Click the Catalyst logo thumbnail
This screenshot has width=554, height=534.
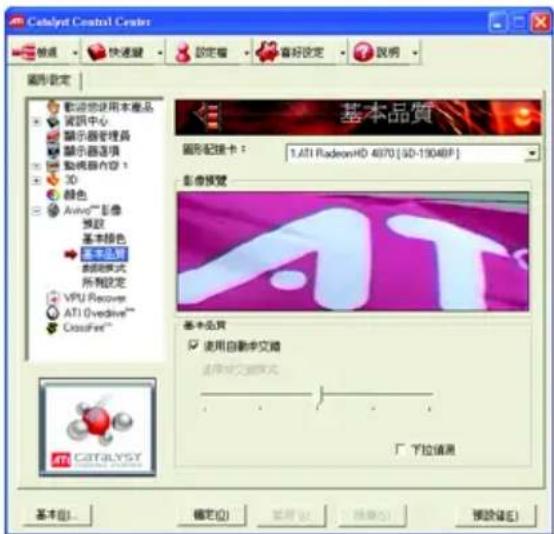[98, 427]
